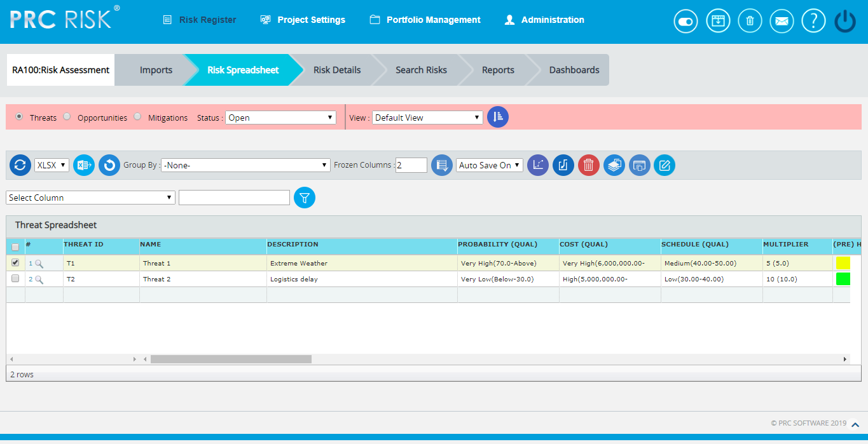Click the RA100:Risk Assessment project label
This screenshot has width=868, height=444.
coord(60,70)
